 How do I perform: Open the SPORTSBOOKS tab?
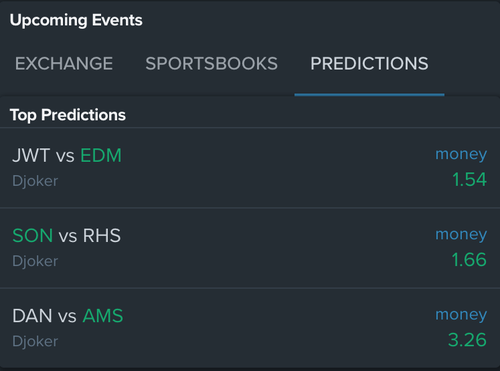pyautogui.click(x=211, y=63)
